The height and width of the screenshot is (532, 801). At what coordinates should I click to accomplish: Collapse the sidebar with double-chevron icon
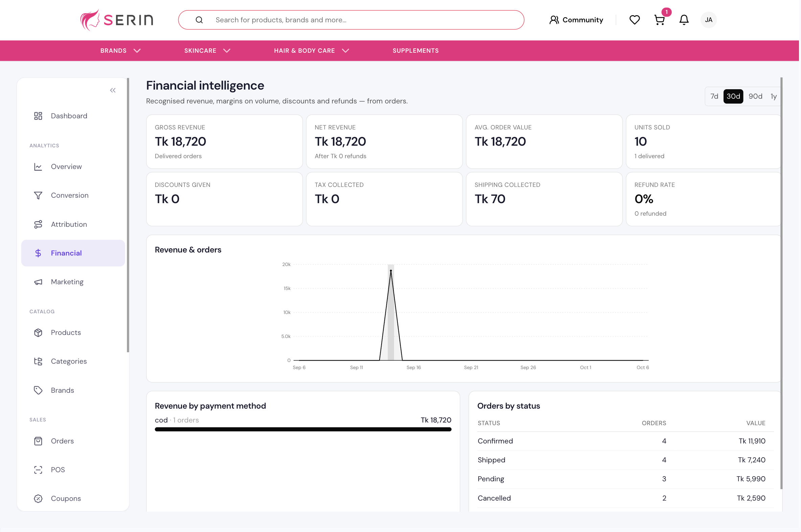click(113, 90)
